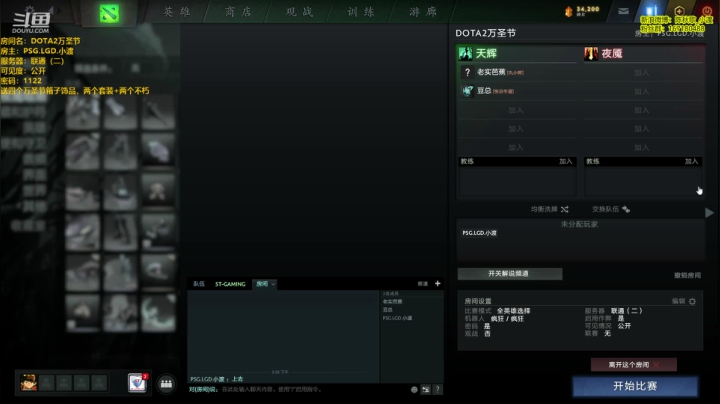Screen dimensions: 720x404
Task: Click the 可见情况 公开 setting value
Action: point(624,326)
